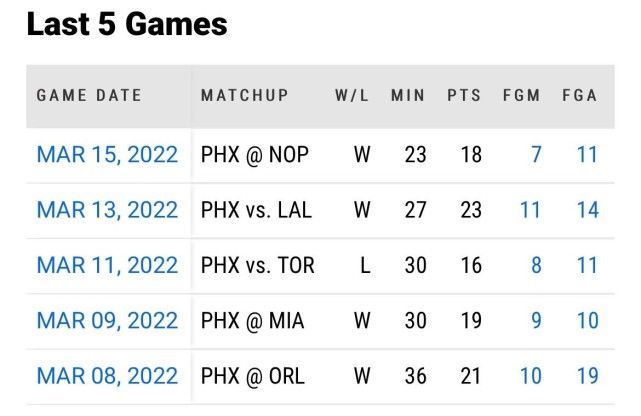Open the MAR 08, 2022 game link
The height and width of the screenshot is (416, 641).
(107, 376)
